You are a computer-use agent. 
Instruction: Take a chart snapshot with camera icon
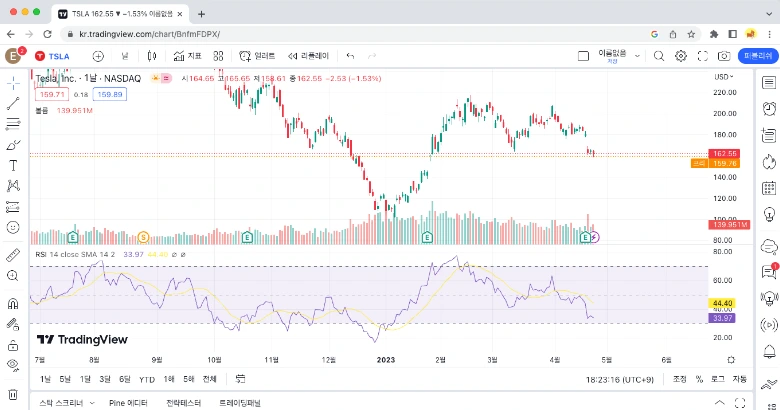(724, 56)
